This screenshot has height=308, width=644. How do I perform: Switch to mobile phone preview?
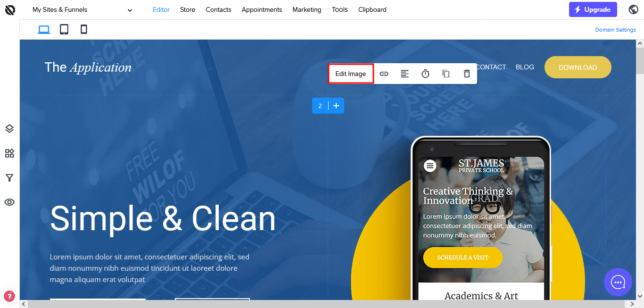point(84,30)
